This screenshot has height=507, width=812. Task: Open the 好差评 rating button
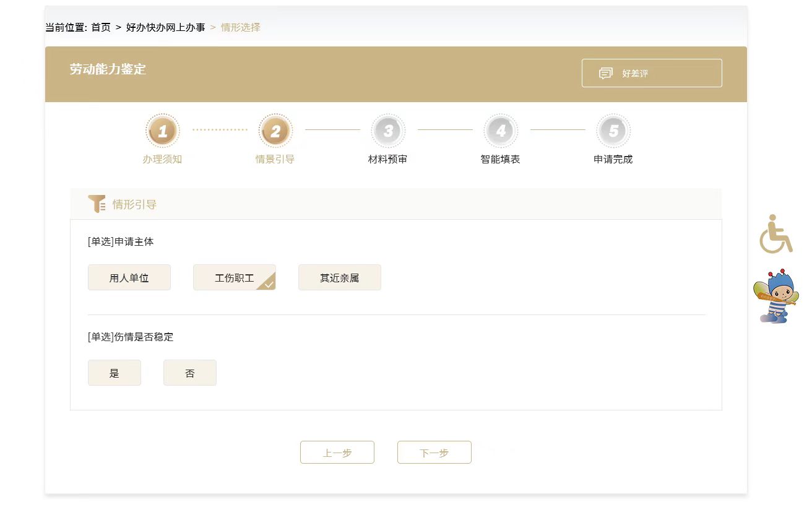(652, 74)
